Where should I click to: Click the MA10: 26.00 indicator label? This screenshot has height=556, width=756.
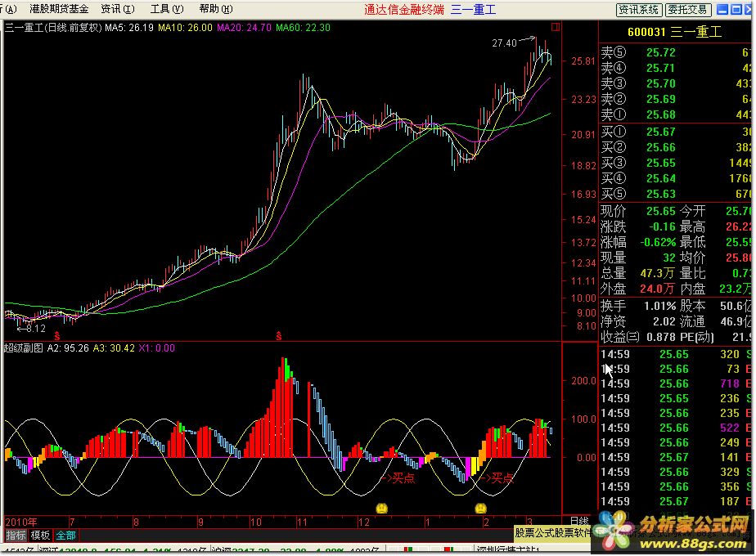click(185, 28)
